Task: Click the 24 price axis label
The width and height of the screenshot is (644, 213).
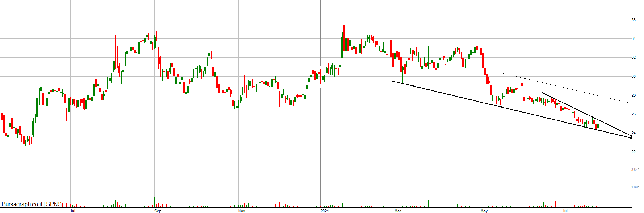Action: [634, 133]
